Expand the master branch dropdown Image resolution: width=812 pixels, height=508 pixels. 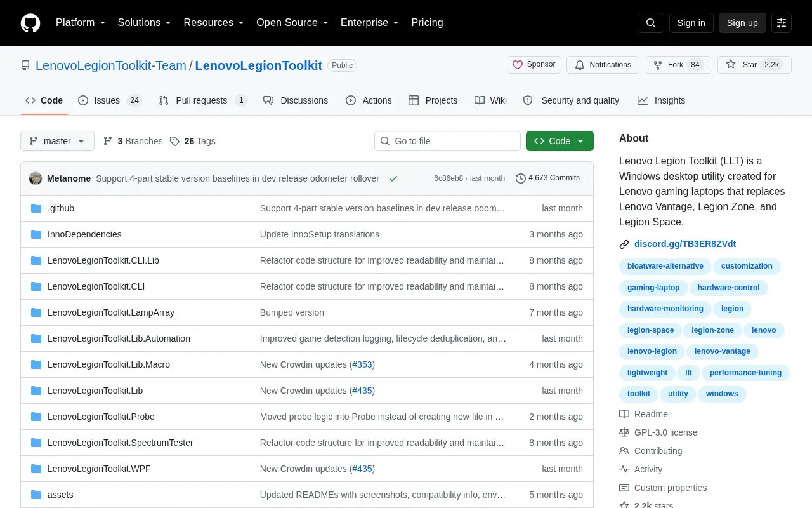point(57,141)
